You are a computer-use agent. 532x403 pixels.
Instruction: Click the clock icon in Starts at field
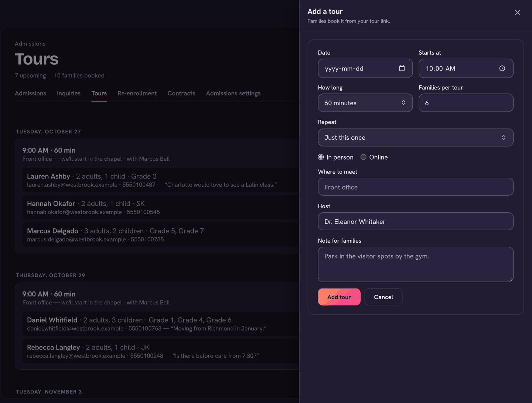(x=502, y=68)
